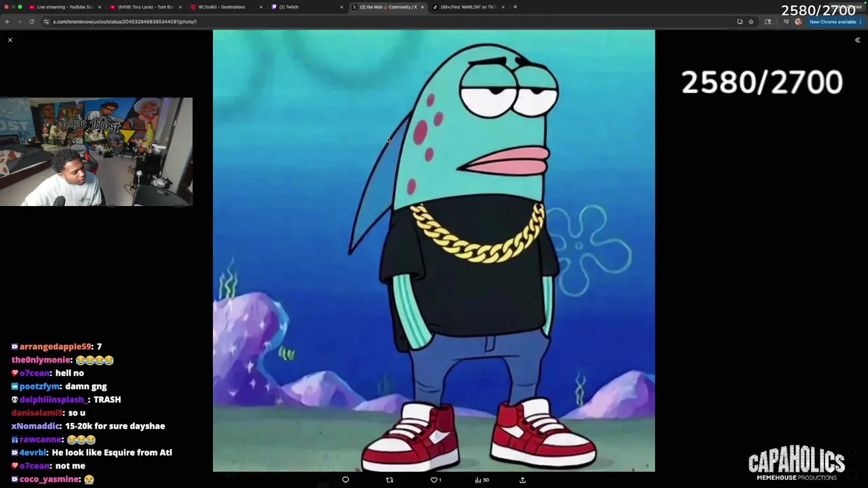Select the Mob Community X tab
The width and height of the screenshot is (868, 488).
point(387,7)
